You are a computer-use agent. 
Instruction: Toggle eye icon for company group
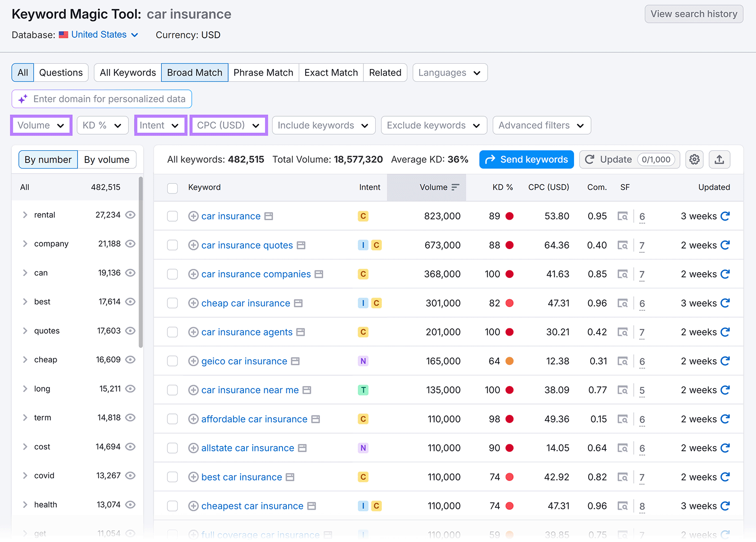(130, 244)
